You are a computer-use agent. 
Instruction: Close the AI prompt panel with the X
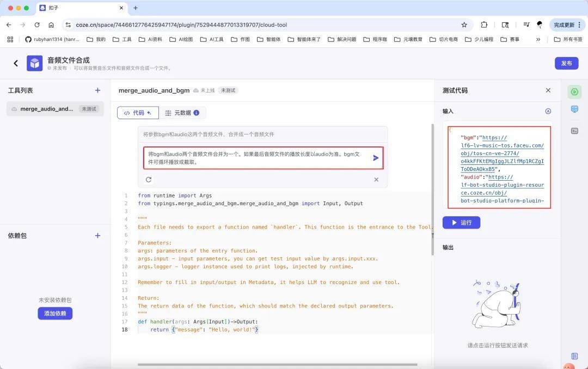click(376, 180)
